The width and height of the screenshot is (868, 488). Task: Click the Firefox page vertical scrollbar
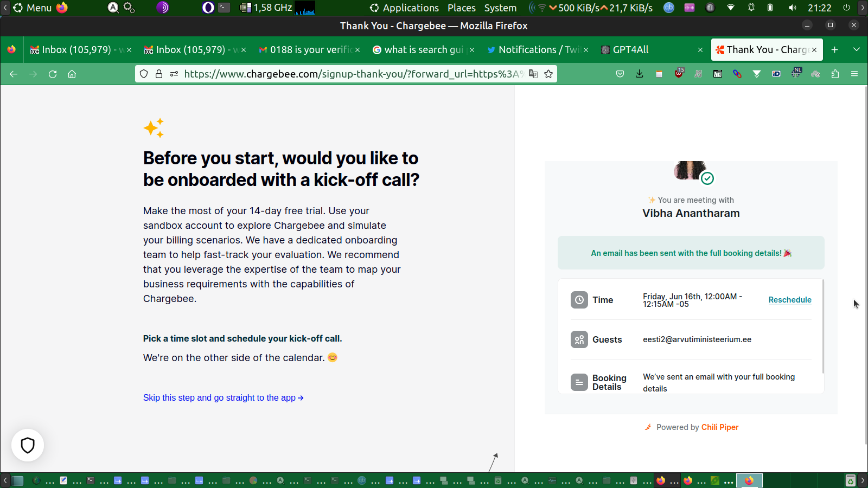click(x=866, y=266)
